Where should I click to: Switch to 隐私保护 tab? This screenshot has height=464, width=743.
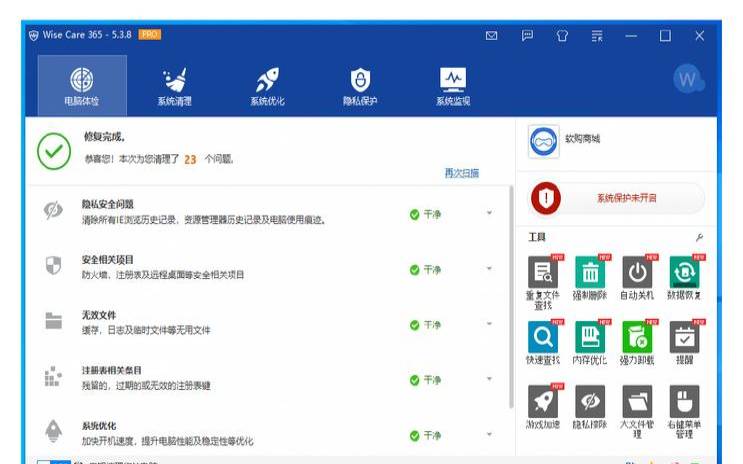pyautogui.click(x=360, y=85)
